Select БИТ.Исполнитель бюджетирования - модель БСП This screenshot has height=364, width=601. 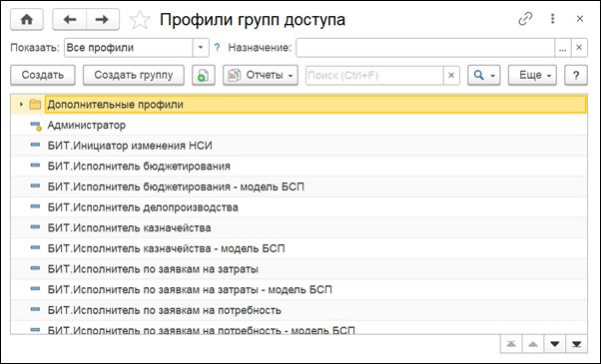coord(299,186)
